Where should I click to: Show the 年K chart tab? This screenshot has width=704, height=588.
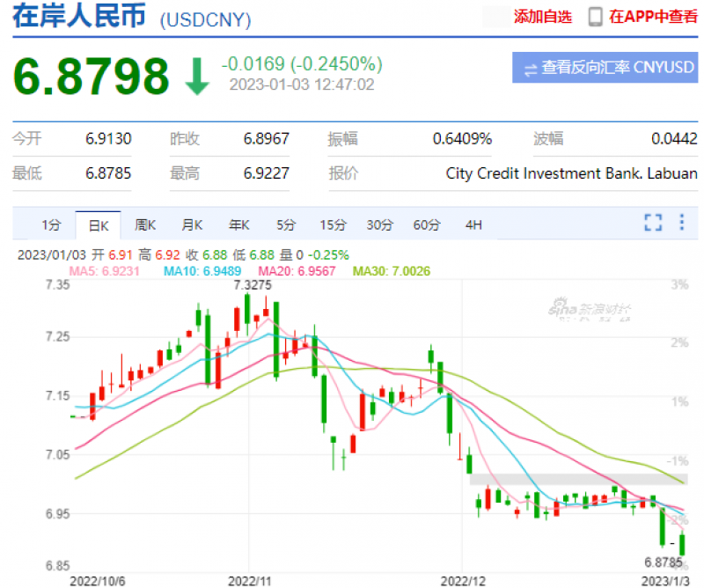pyautogui.click(x=238, y=224)
